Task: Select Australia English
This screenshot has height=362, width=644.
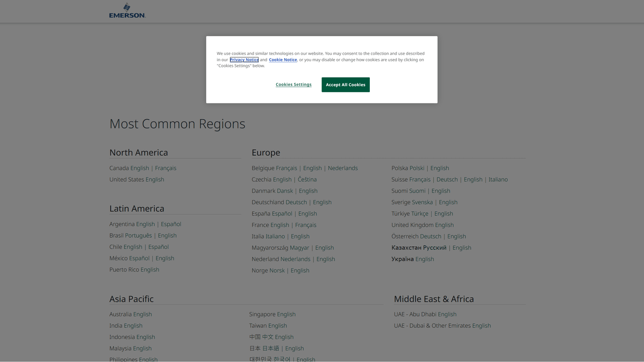Action: tap(142, 314)
